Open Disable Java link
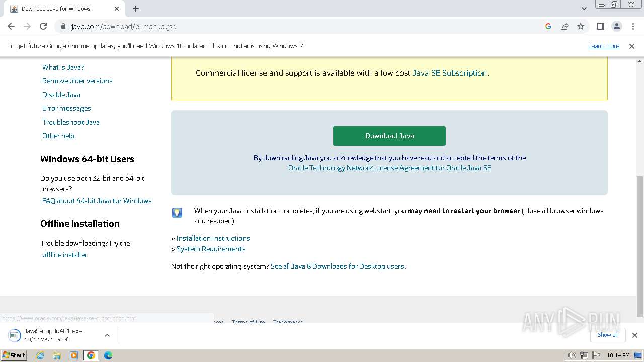The image size is (644, 362). (x=61, y=95)
